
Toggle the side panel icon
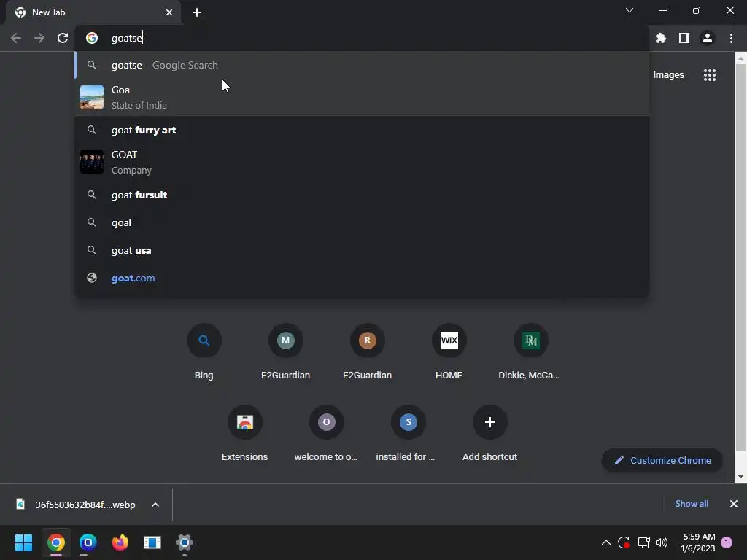pyautogui.click(x=684, y=38)
